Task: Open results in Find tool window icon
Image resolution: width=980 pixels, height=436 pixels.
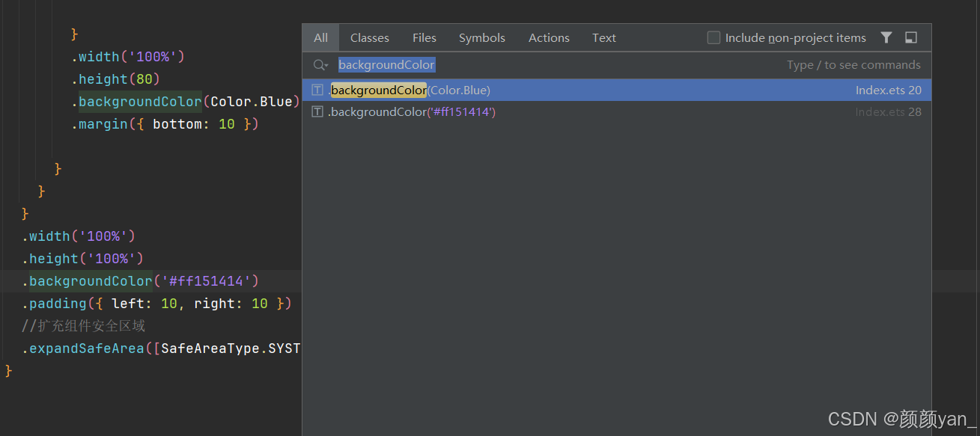Action: click(x=911, y=37)
